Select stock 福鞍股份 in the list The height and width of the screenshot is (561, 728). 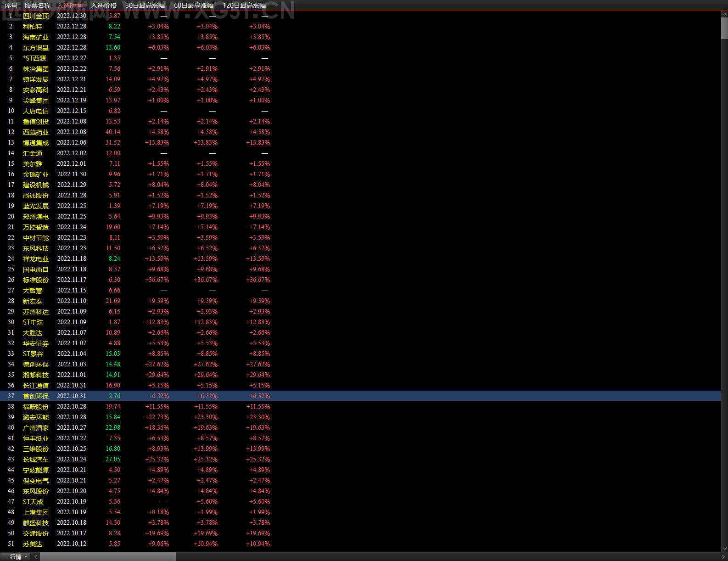pyautogui.click(x=36, y=407)
